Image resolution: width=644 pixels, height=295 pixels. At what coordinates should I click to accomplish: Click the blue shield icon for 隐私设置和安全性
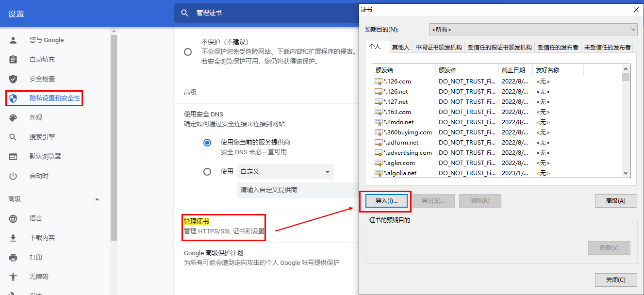13,98
